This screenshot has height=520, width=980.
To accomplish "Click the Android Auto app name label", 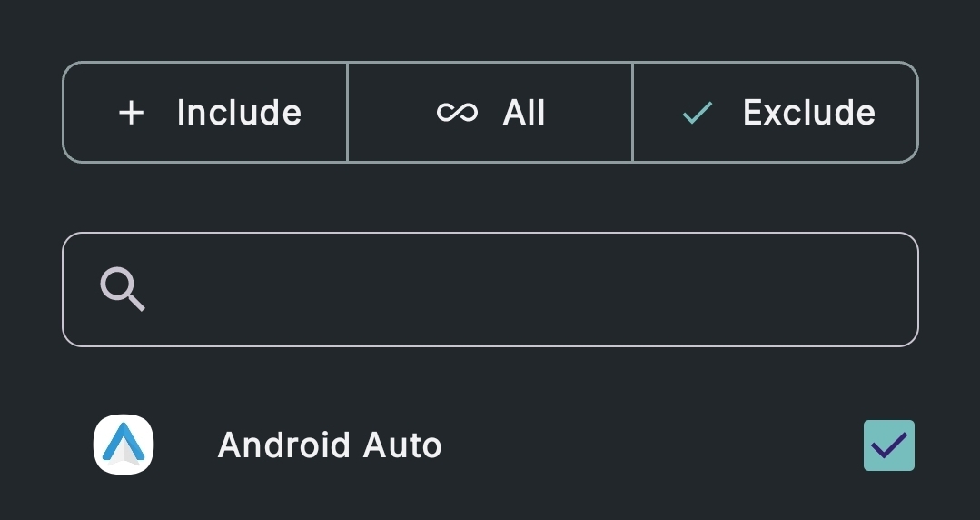I will 330,445.
